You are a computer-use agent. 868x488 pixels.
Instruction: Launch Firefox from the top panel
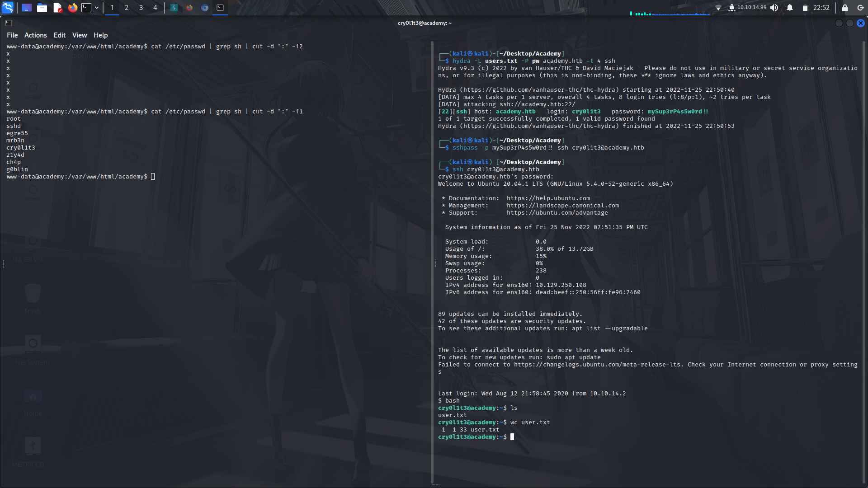click(x=73, y=8)
